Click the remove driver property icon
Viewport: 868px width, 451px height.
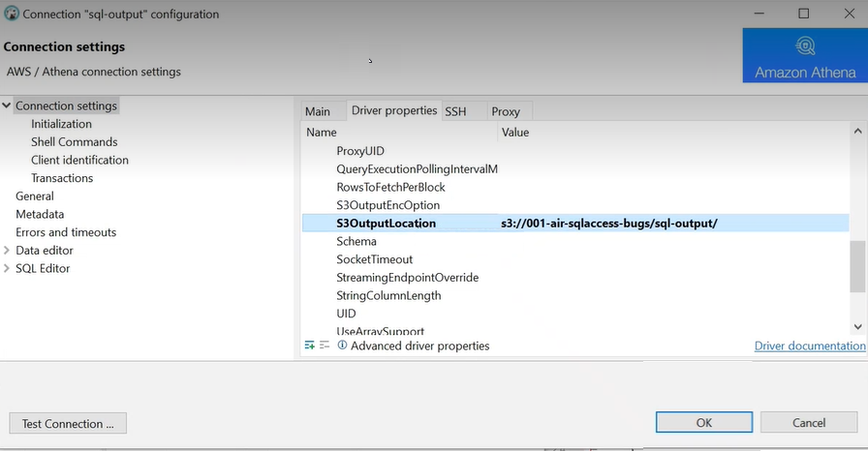tap(325, 346)
